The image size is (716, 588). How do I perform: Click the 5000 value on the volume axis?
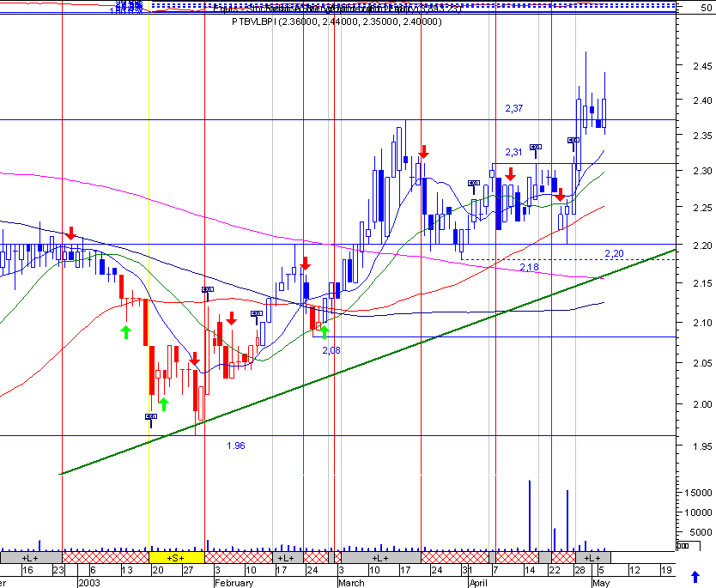(x=701, y=532)
